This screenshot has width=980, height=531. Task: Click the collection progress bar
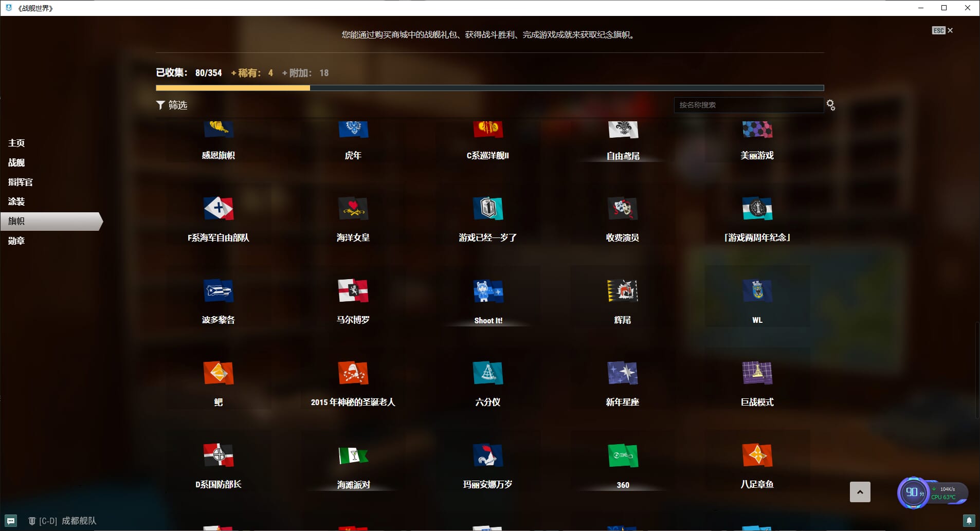click(x=489, y=88)
